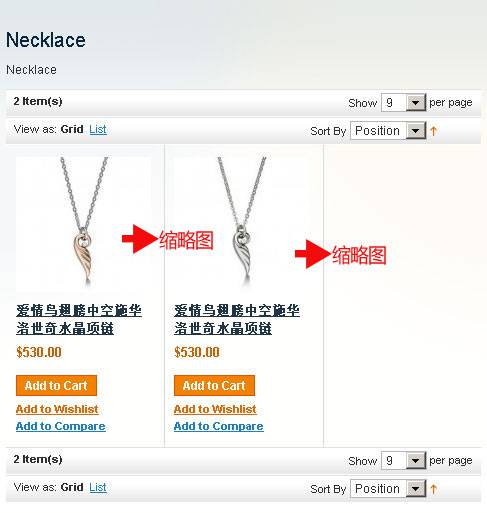The height and width of the screenshot is (513, 487).
Task: Add first necklace to wishlist
Action: (57, 409)
